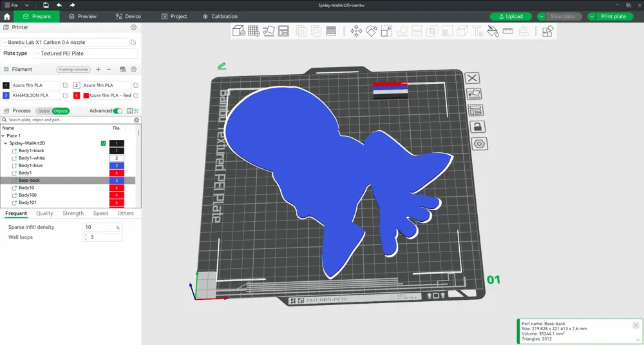
Task: Switch Process scope to Global
Action: pyautogui.click(x=44, y=111)
